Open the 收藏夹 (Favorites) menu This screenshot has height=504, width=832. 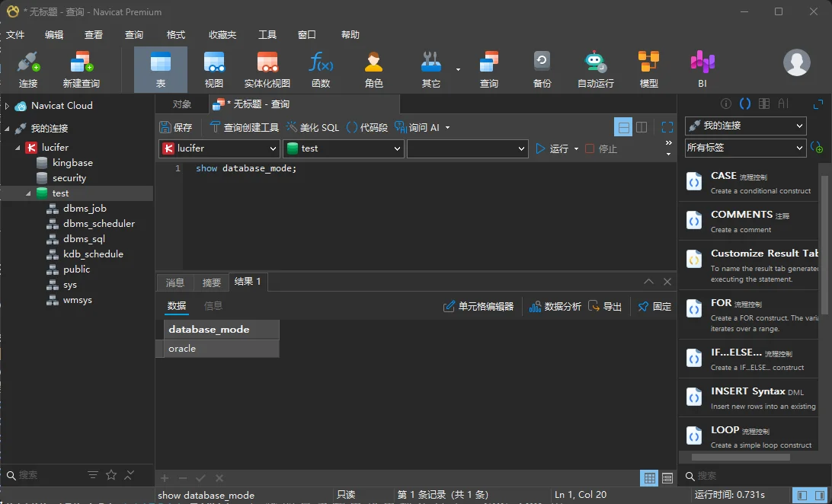(222, 34)
